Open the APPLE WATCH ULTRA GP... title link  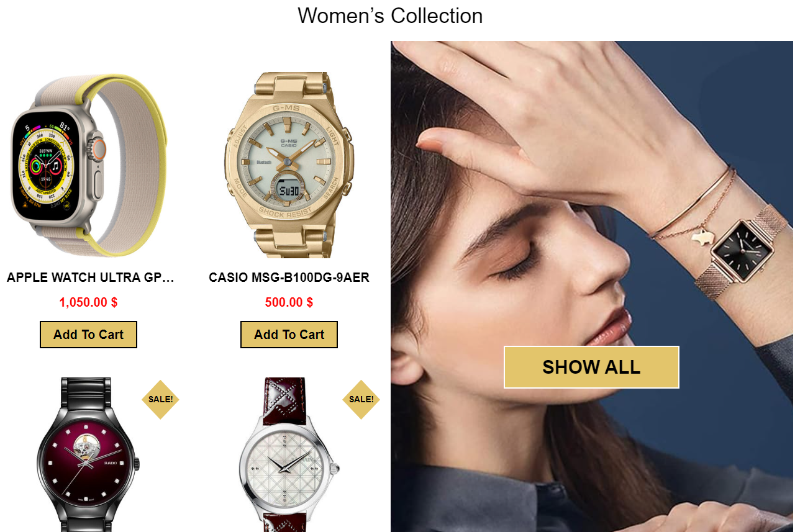91,277
